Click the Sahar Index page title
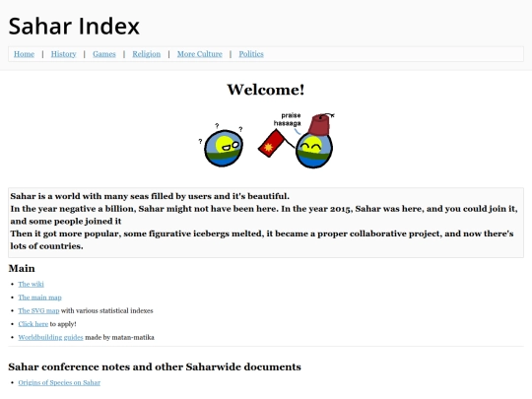This screenshot has height=399, width=532. point(74,27)
